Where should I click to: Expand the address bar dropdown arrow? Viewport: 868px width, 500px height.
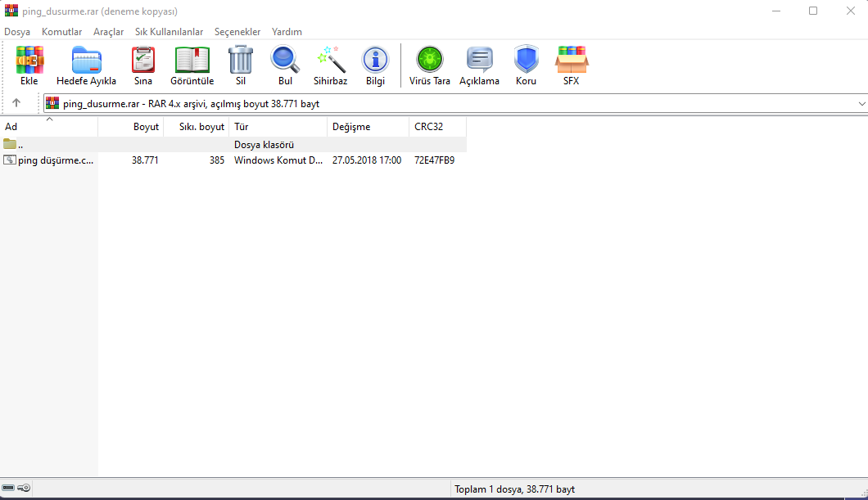click(861, 103)
